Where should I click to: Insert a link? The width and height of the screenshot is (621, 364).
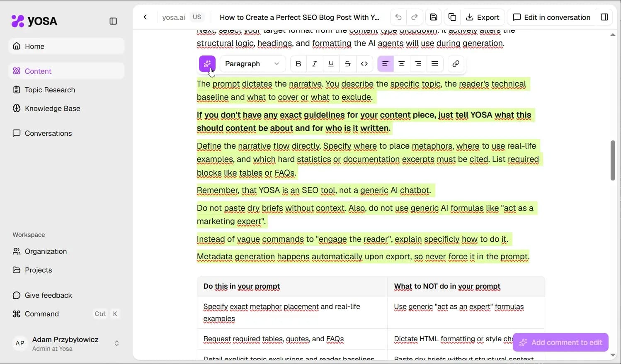tap(456, 64)
